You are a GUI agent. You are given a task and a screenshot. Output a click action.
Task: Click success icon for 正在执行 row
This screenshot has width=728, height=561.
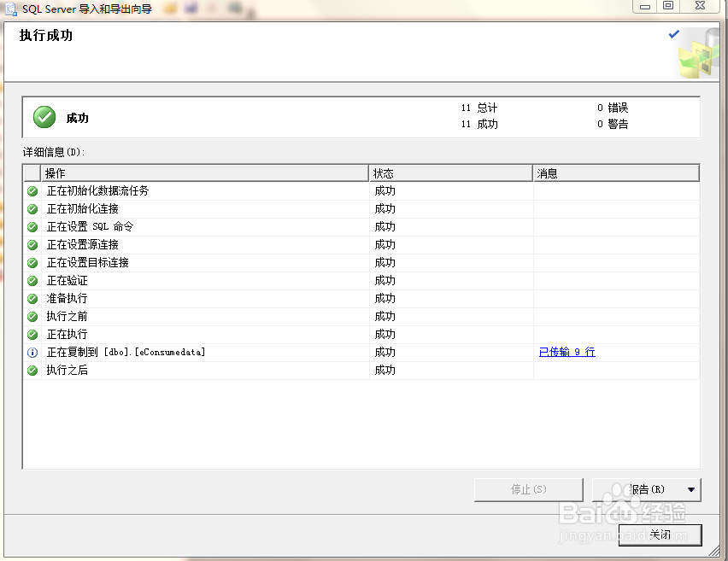point(32,334)
